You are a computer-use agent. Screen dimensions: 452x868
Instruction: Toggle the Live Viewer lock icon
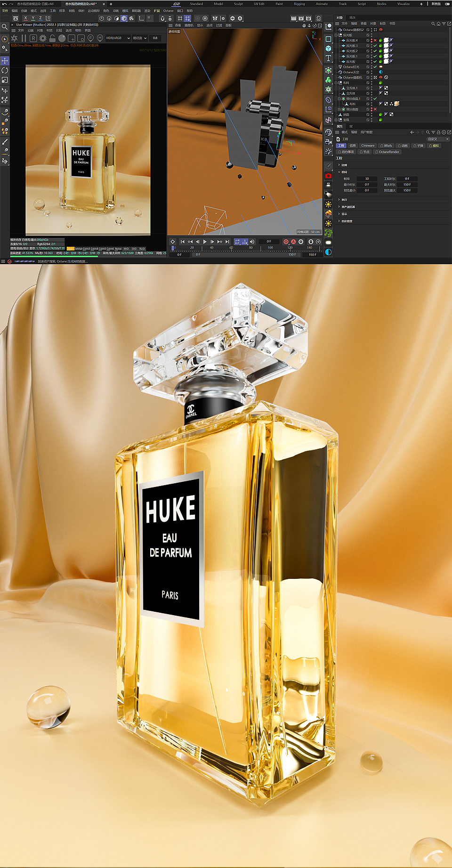click(52, 38)
